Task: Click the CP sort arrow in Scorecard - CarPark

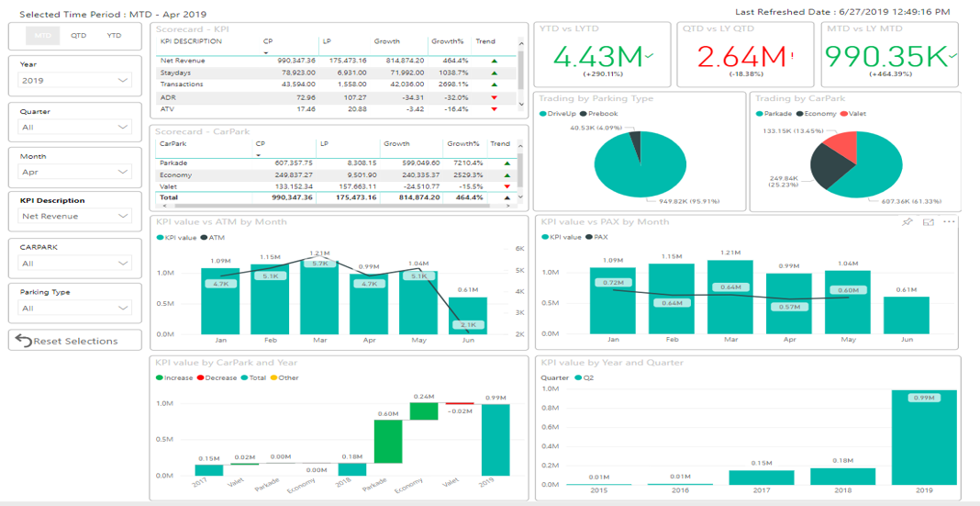Action: coord(260,155)
